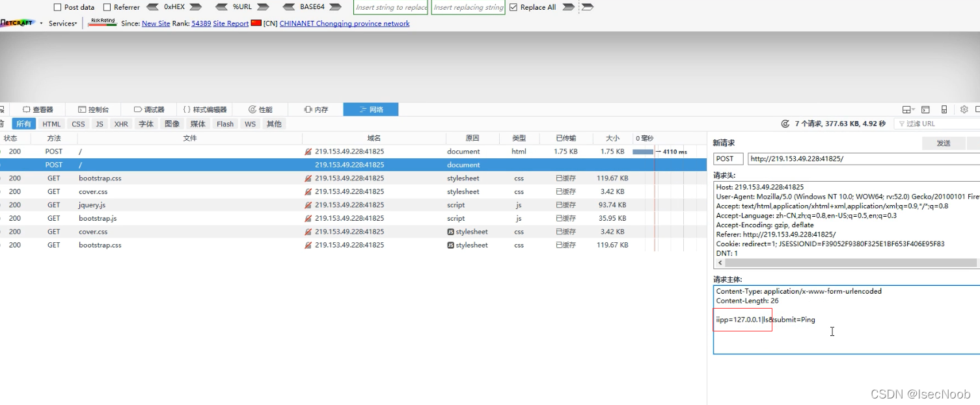Click the Insert replacing string field
Image resolution: width=980 pixels, height=405 pixels.
tap(469, 7)
